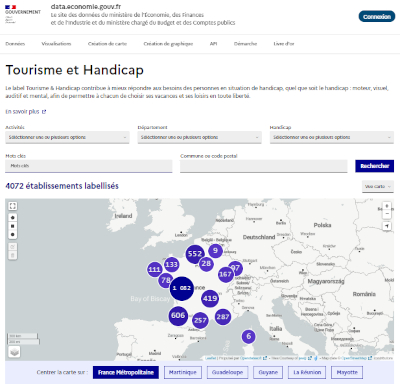Open the Création de carte menu item
Viewport: 400px width, 386px height.
point(107,44)
